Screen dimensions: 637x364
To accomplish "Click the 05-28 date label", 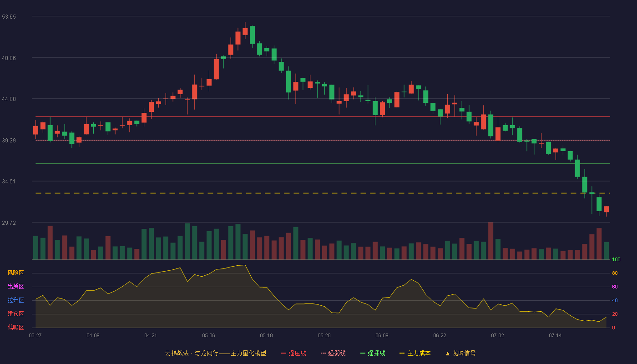I will pyautogui.click(x=324, y=335).
